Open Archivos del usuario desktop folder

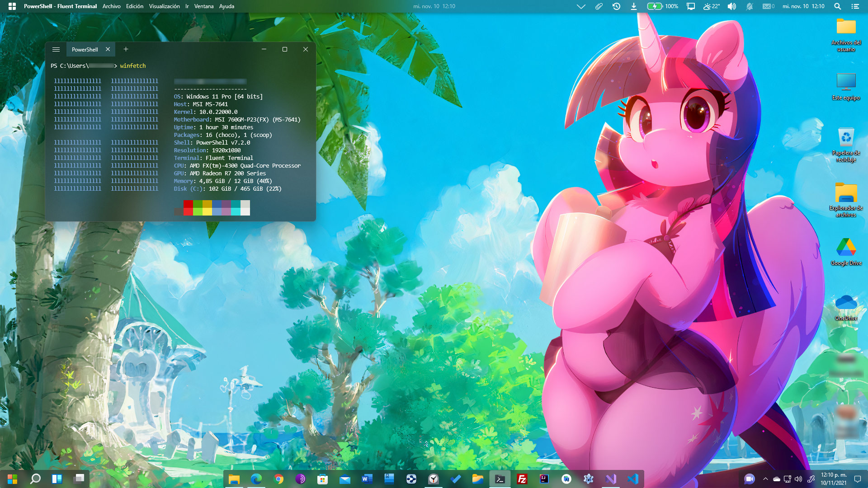tap(846, 35)
